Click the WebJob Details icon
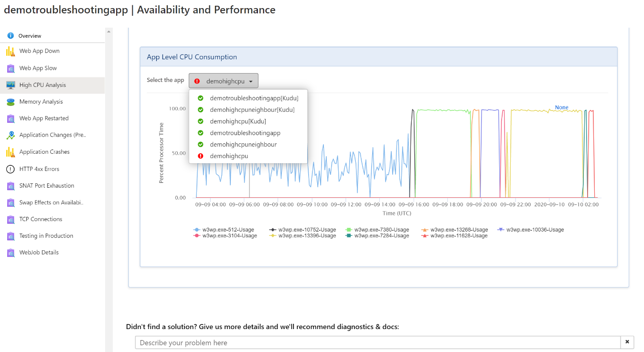The height and width of the screenshot is (352, 644). (x=10, y=252)
